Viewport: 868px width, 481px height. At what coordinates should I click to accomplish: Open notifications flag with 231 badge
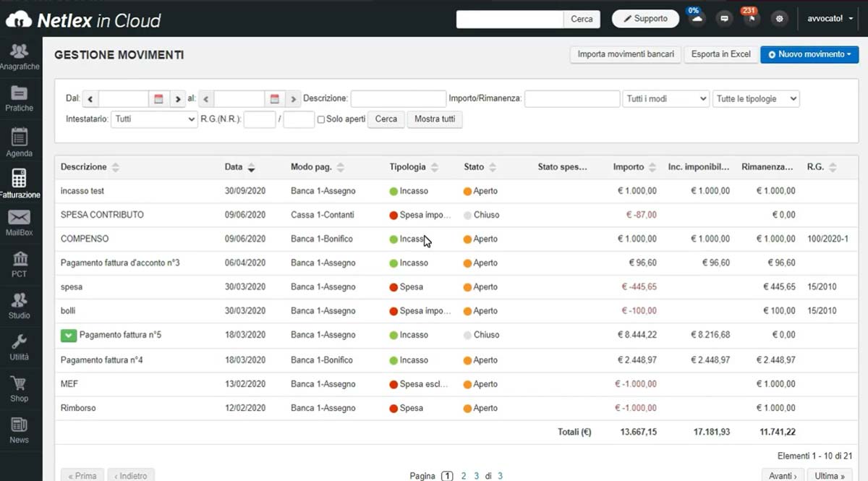point(751,18)
